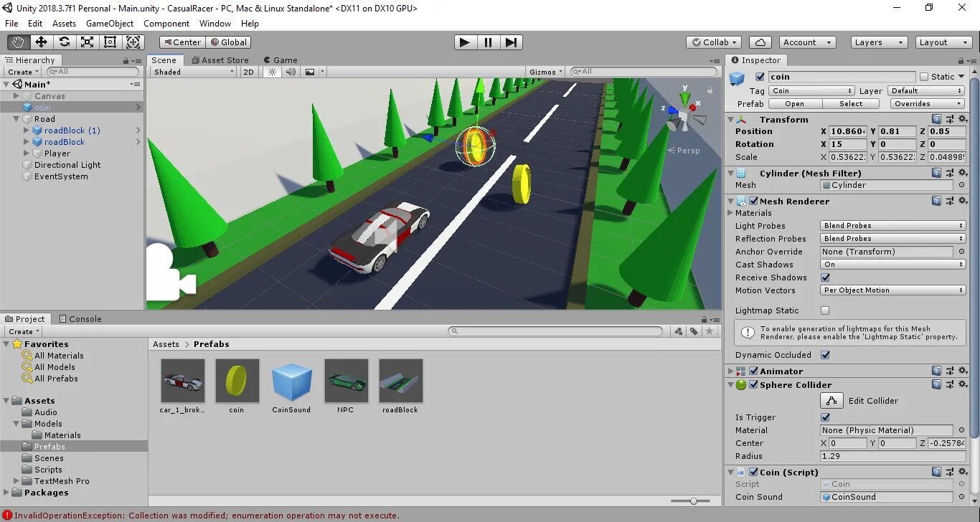Open Transform component help icon
Viewport: 980px width, 522px height.
tap(937, 119)
